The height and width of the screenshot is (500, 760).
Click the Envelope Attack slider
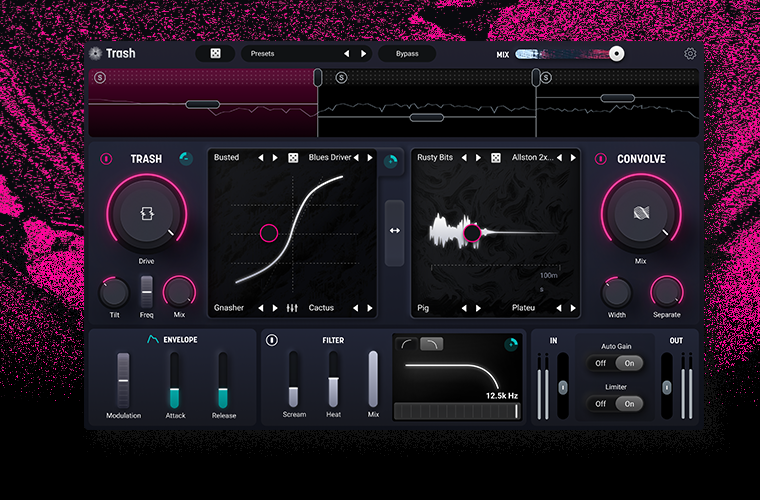(x=174, y=381)
